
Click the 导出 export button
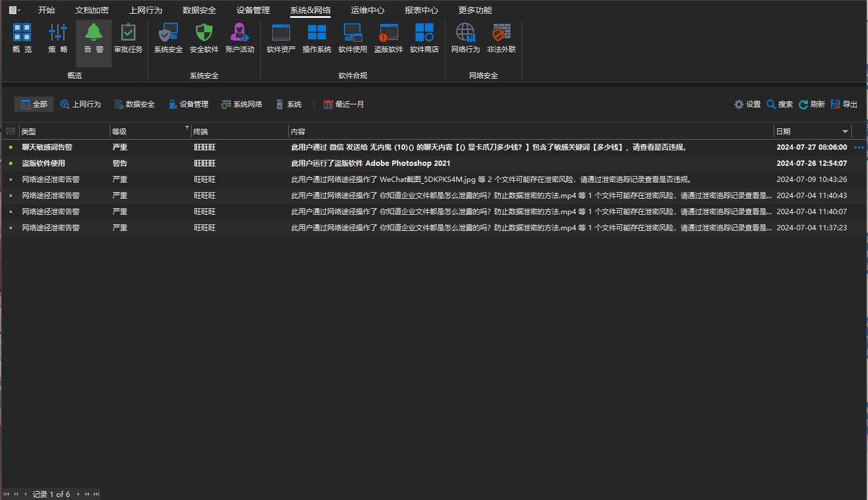pyautogui.click(x=844, y=104)
